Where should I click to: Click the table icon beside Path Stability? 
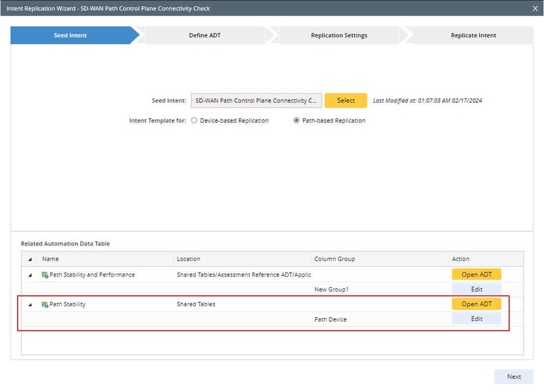pos(45,305)
